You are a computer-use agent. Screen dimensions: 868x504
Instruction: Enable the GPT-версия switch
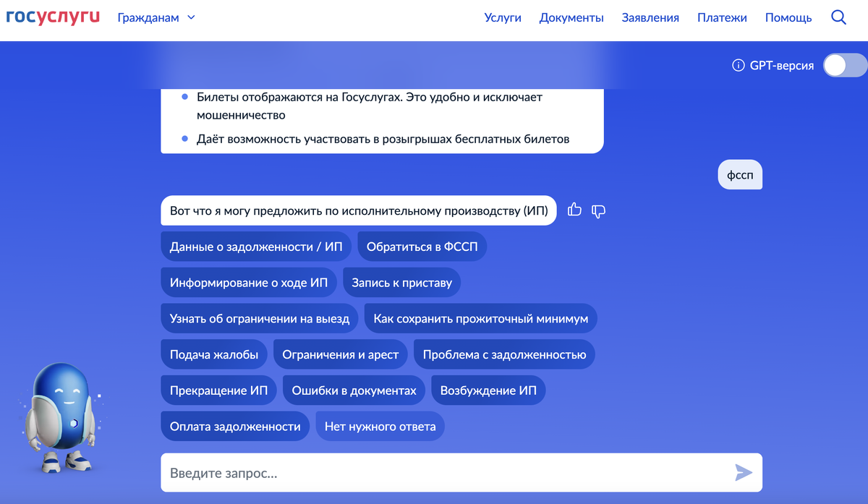pyautogui.click(x=843, y=65)
